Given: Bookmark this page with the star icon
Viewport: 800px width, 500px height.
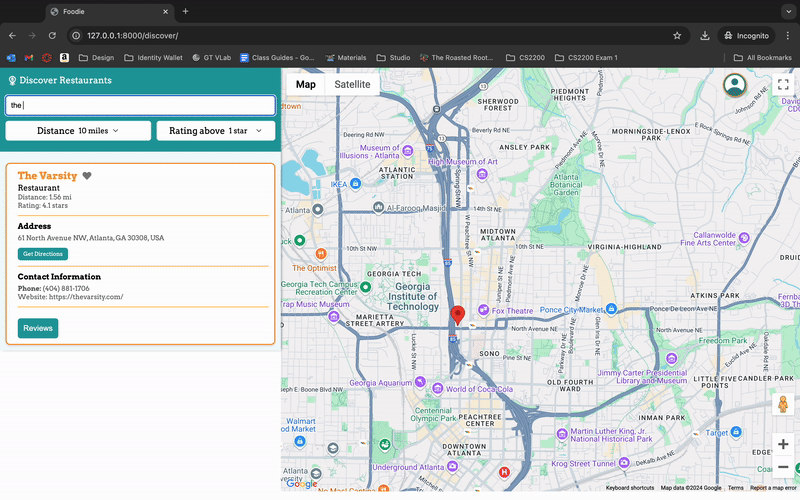Looking at the screenshot, I should 677,36.
